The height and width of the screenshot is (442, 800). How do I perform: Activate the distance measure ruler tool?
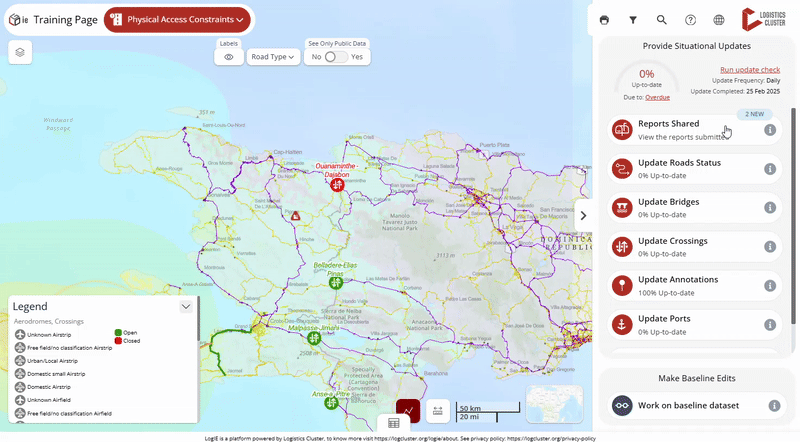point(438,411)
